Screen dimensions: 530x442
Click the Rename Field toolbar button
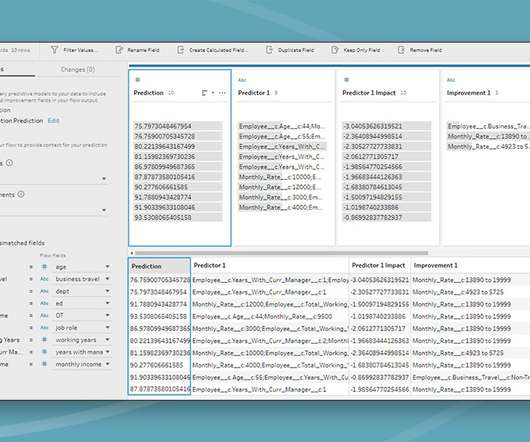tap(137, 50)
